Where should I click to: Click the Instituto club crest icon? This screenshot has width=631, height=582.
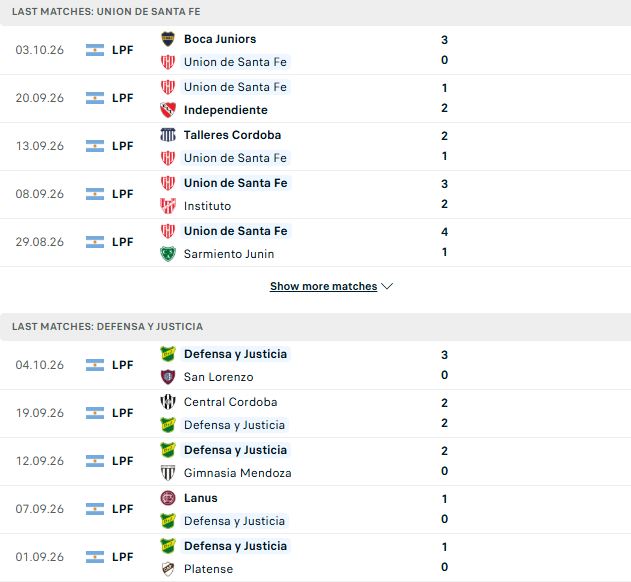(x=168, y=206)
